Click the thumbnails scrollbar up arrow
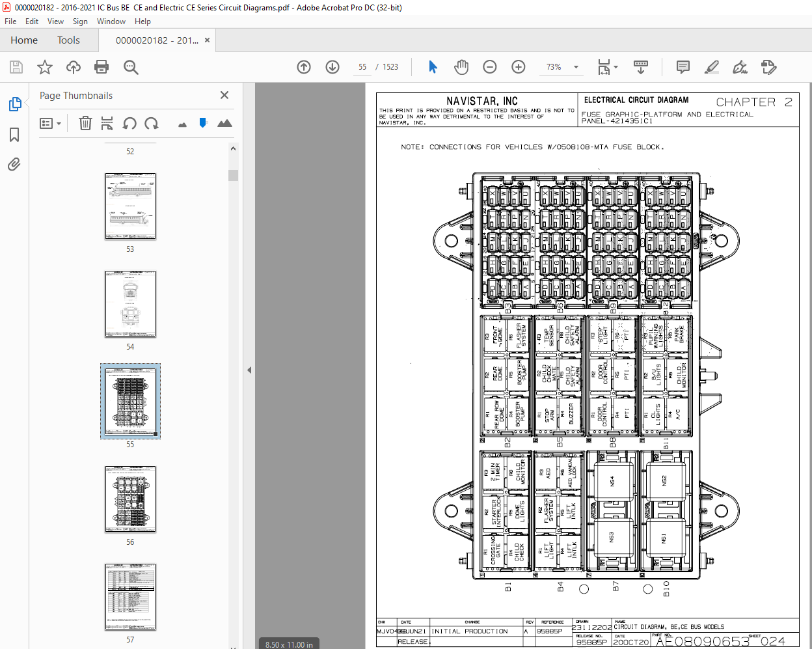The width and height of the screenshot is (812, 649). (x=233, y=148)
